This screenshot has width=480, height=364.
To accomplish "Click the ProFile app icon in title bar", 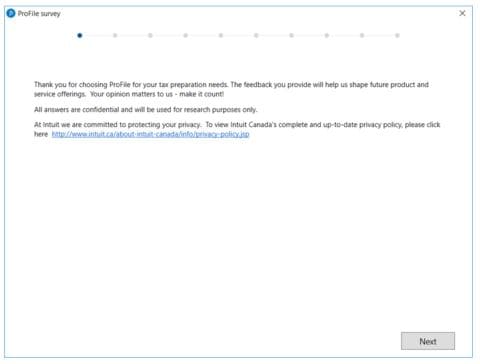I will pos(11,13).
